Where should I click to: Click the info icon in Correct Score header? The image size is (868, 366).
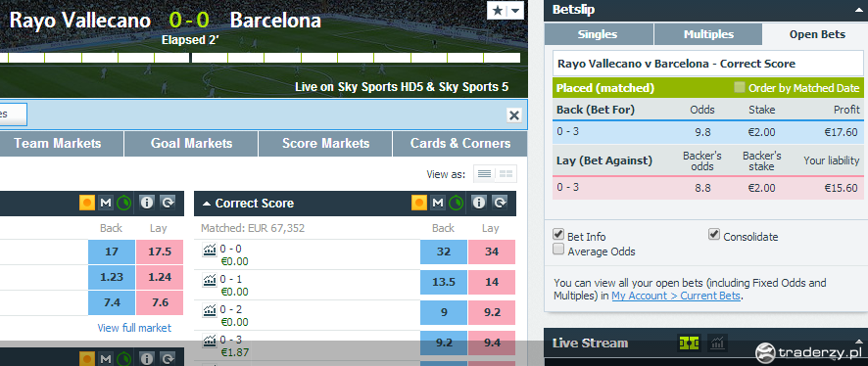(479, 203)
